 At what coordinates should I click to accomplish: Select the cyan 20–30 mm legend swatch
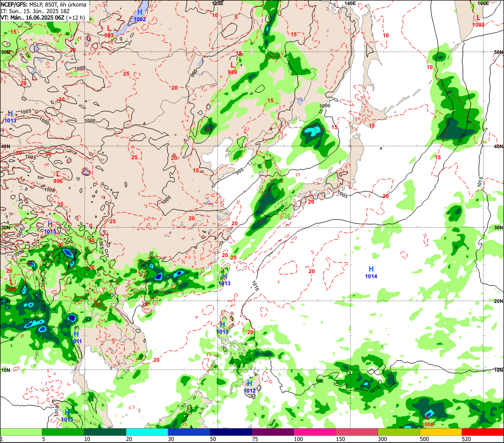tap(147, 432)
